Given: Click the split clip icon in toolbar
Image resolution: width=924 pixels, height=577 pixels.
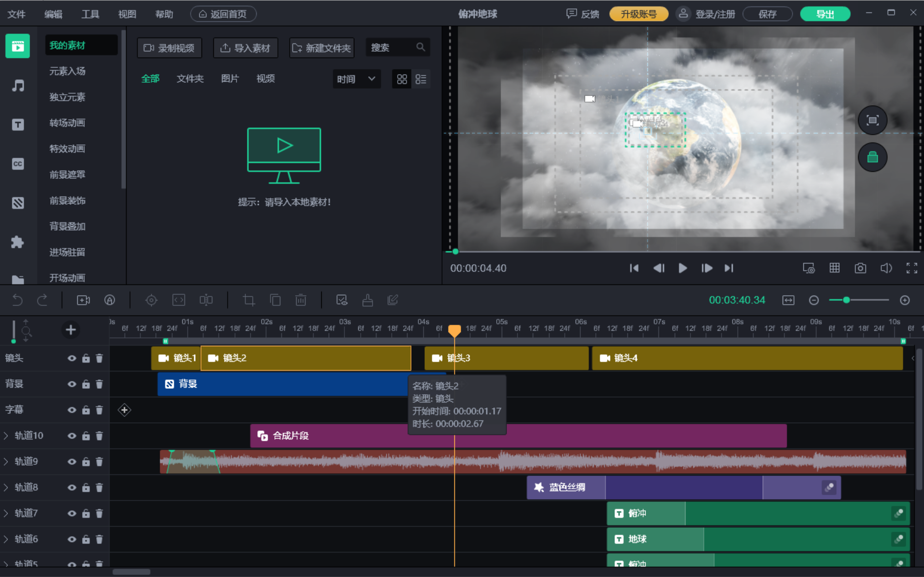Looking at the screenshot, I should [206, 300].
